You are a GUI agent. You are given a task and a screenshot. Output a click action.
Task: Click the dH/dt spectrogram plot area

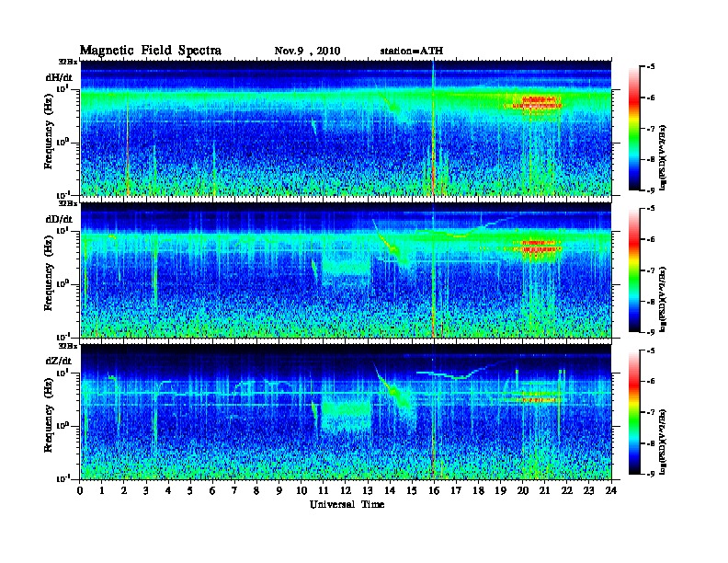pos(346,128)
